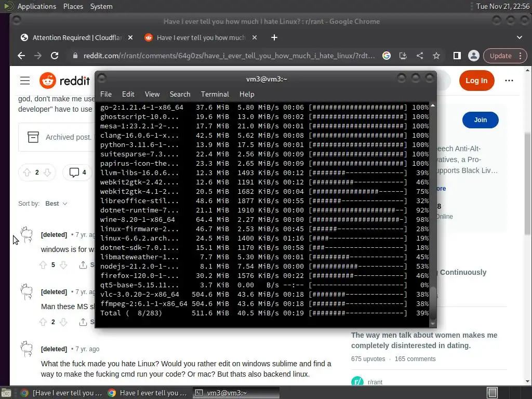532x399 pixels.
Task: Join the r/rant community
Action: [481, 120]
